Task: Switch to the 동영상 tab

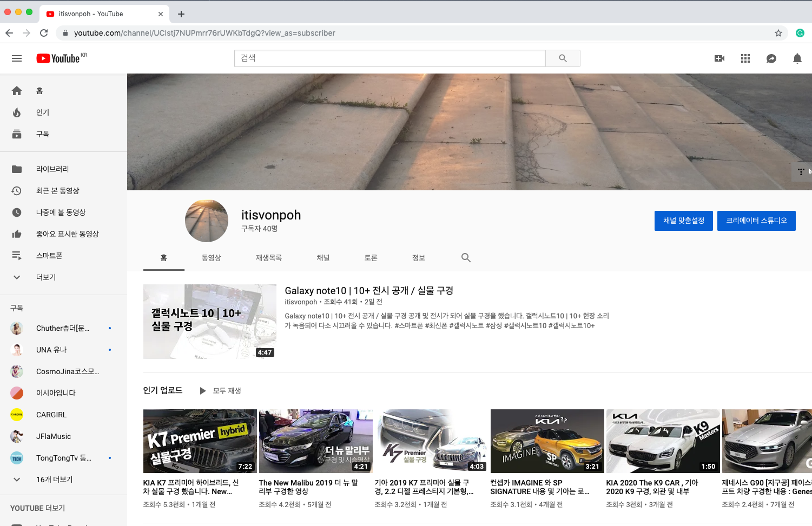Action: [212, 258]
